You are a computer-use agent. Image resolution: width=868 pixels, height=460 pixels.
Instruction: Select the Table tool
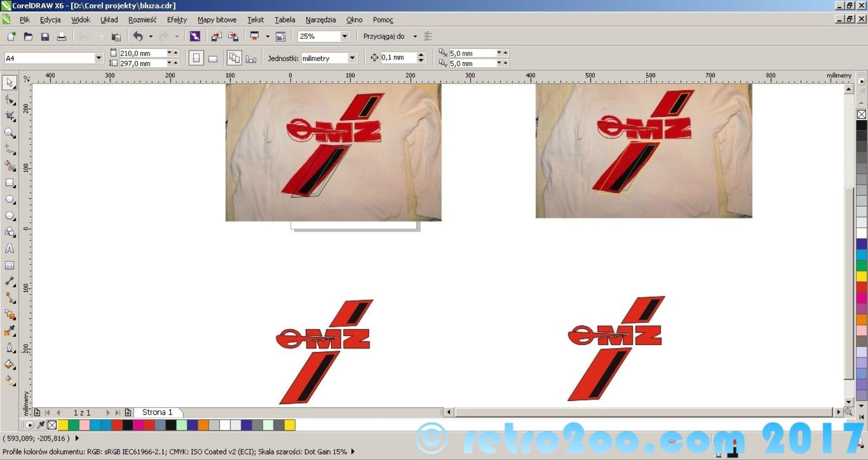9,265
